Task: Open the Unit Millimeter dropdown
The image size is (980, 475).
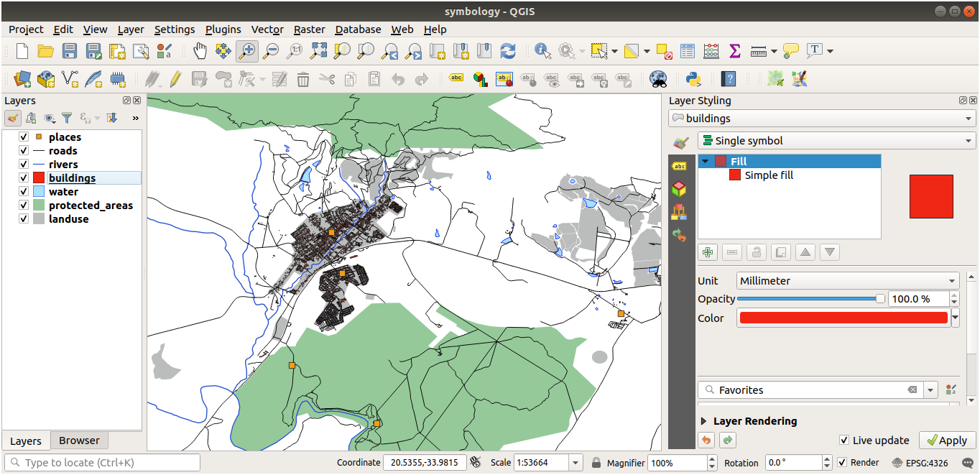Action: coord(848,281)
